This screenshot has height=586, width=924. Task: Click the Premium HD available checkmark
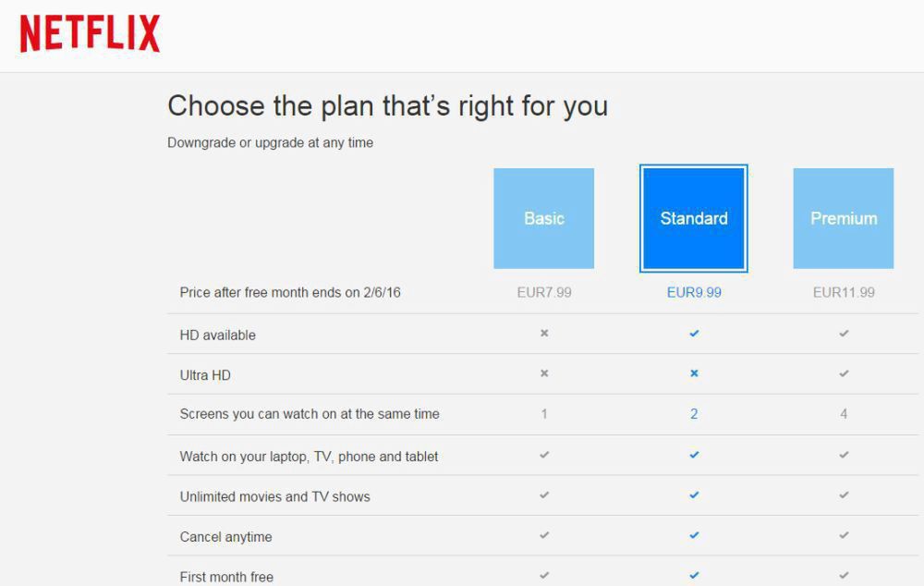(844, 333)
